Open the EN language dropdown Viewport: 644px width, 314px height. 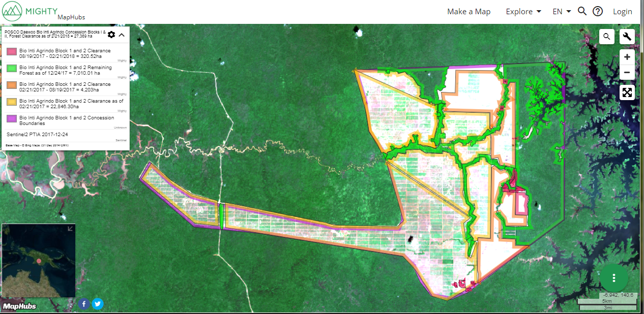pos(562,11)
